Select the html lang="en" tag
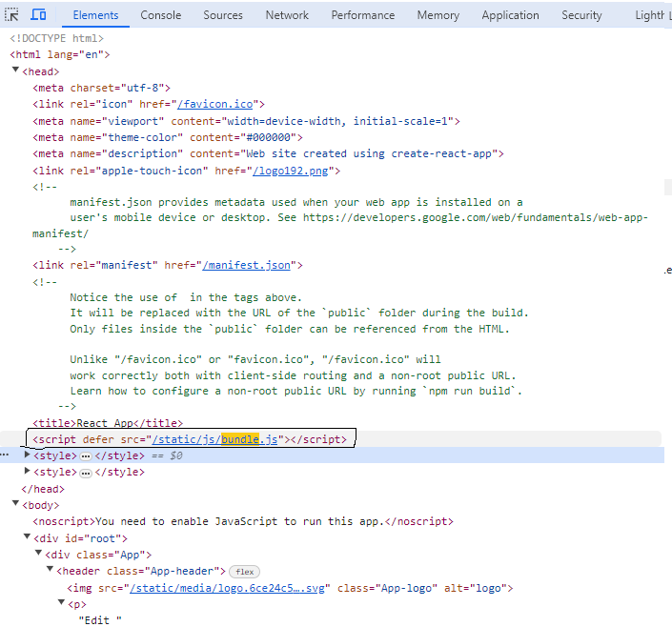The image size is (672, 627). [59, 55]
